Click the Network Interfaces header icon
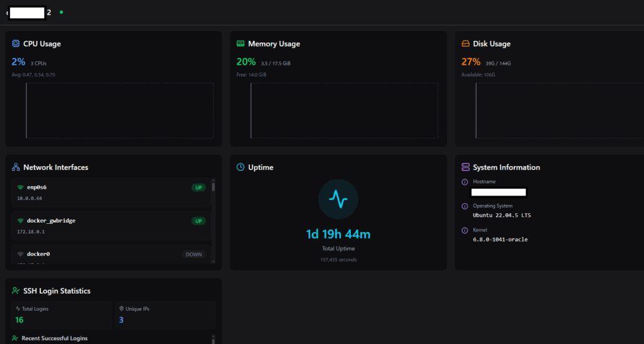 coord(16,167)
